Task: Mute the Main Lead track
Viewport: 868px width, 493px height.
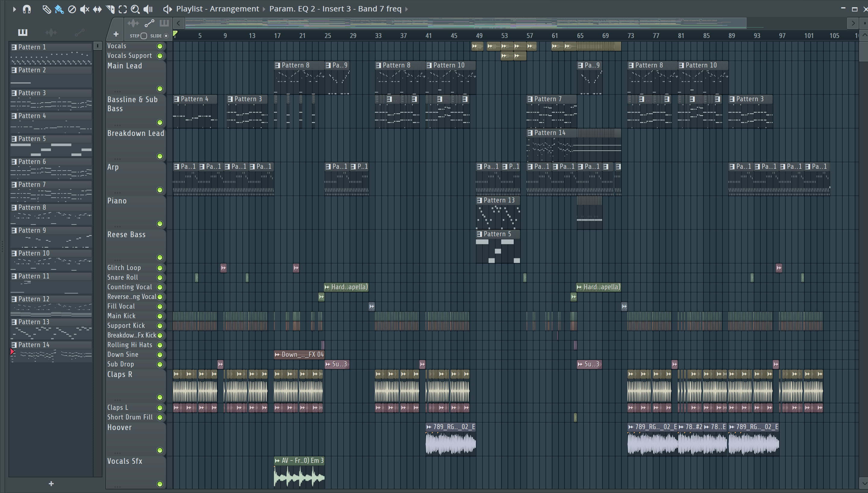Action: 160,89
